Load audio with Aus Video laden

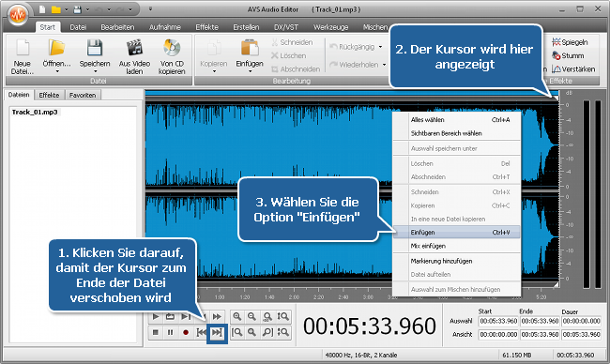point(134,57)
